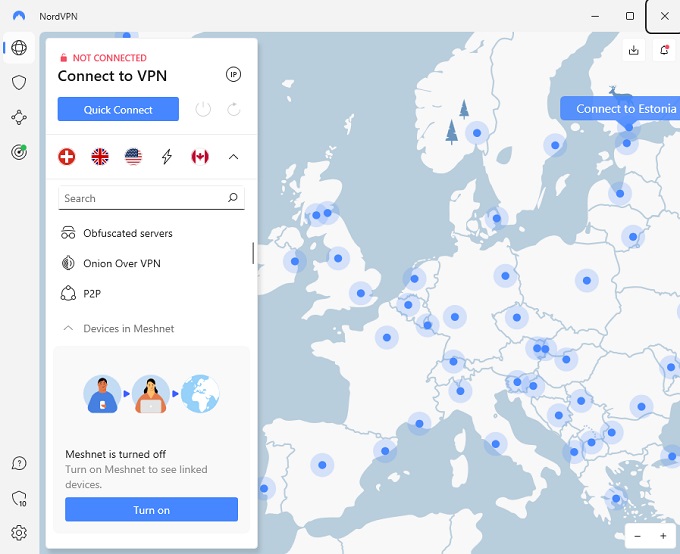Click Meshnet is turned off text
The image size is (680, 554).
coord(115,454)
